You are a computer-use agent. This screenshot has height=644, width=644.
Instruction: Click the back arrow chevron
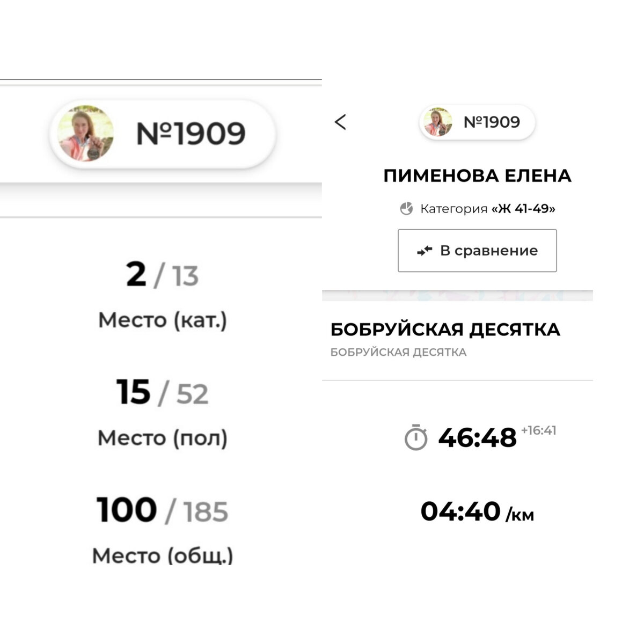pyautogui.click(x=340, y=122)
